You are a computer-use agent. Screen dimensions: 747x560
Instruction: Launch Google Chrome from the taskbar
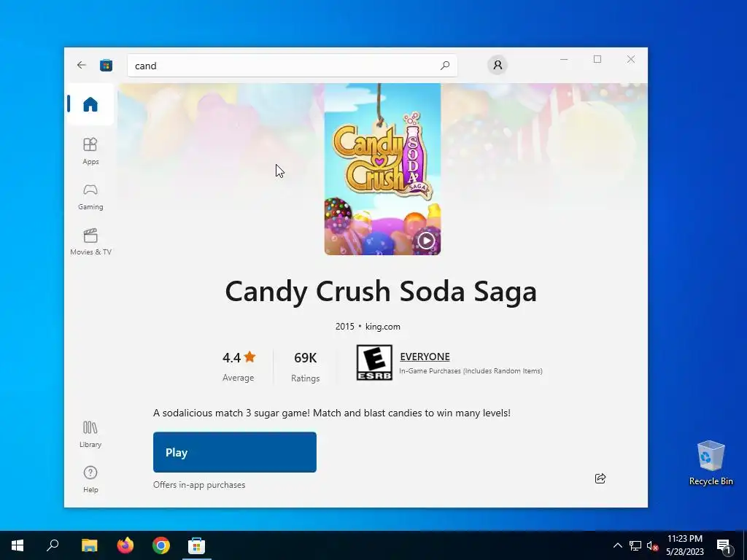161,545
